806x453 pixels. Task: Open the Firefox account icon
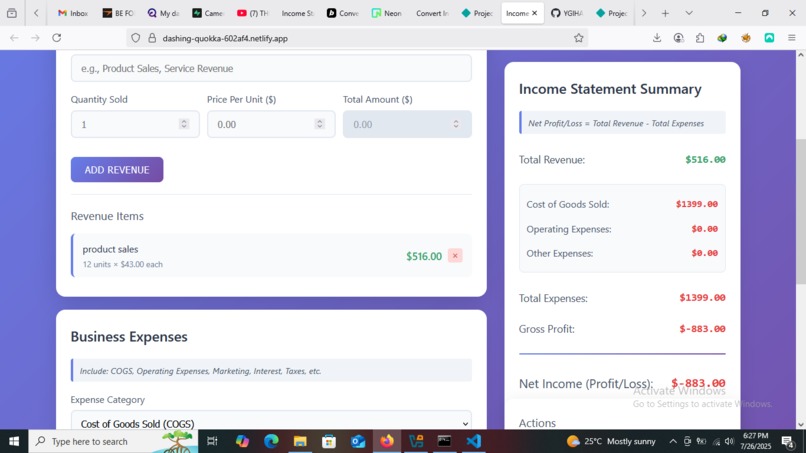679,38
